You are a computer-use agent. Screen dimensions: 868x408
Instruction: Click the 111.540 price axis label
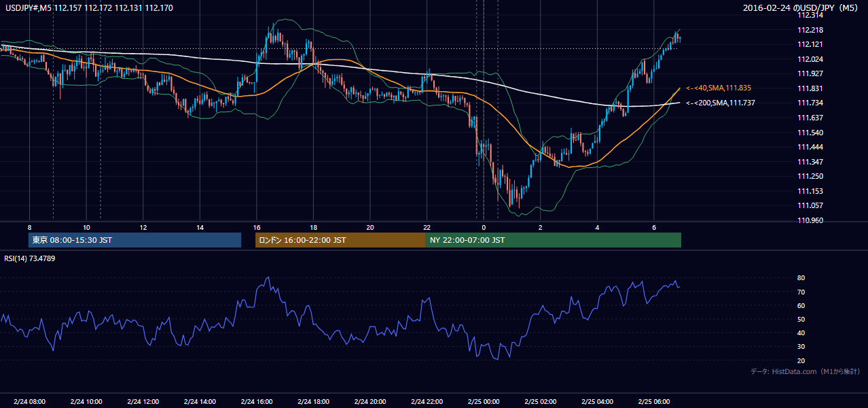coord(811,133)
